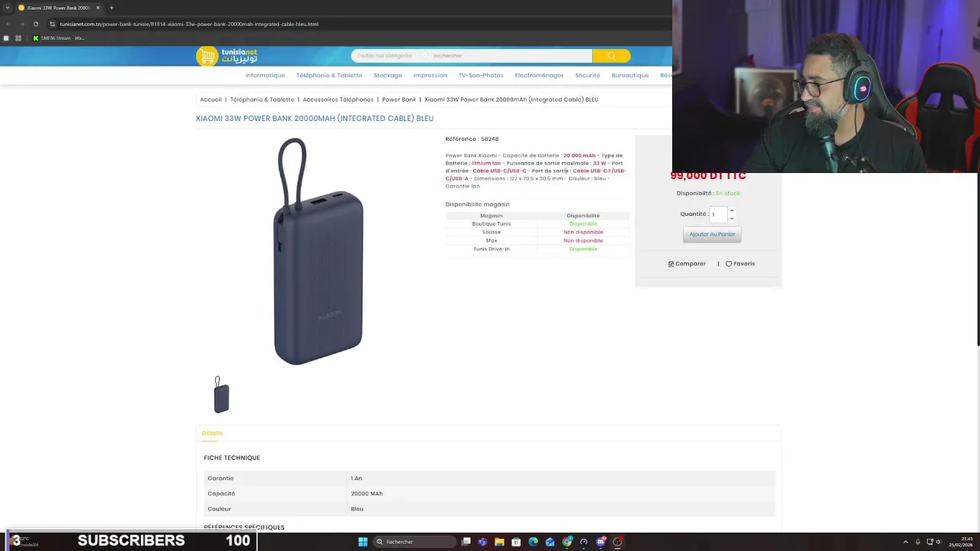Screen dimensions: 980x551
Task: Select the small power bank thumbnail
Action: (221, 395)
